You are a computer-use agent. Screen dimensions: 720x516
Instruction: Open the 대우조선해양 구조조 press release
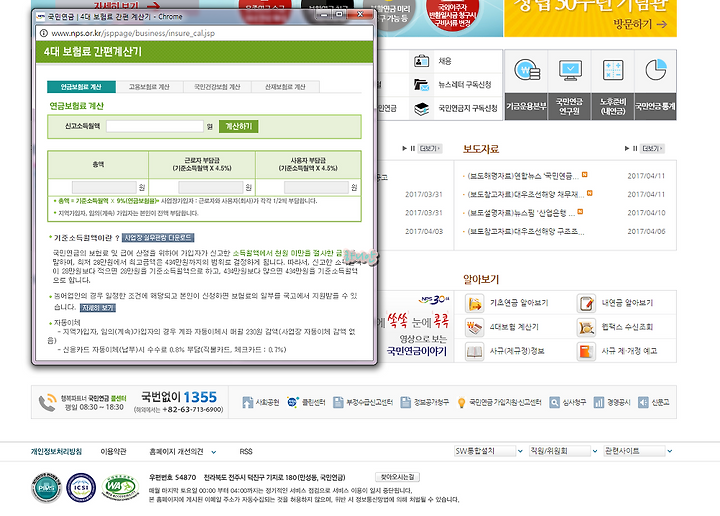(x=526, y=232)
